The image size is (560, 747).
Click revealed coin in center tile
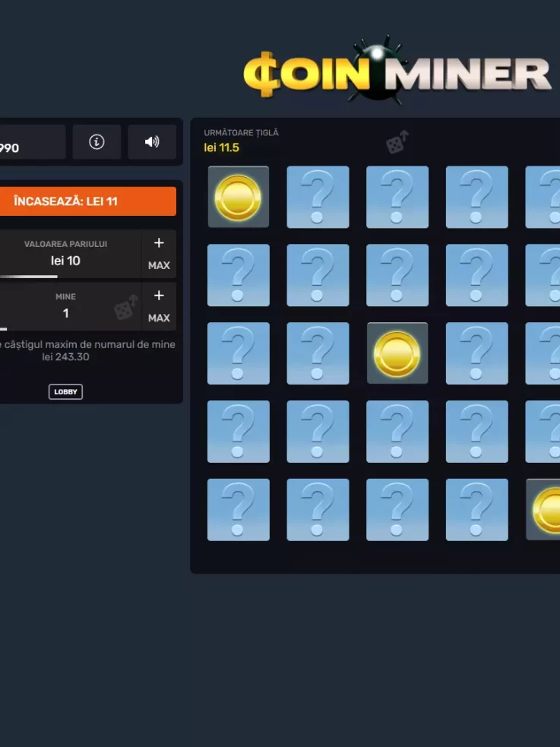point(397,353)
